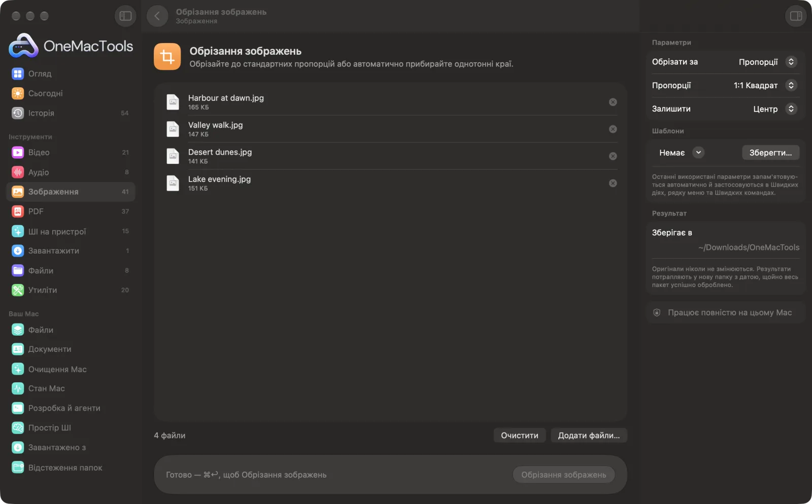Open Завантажити tools icon

18,250
